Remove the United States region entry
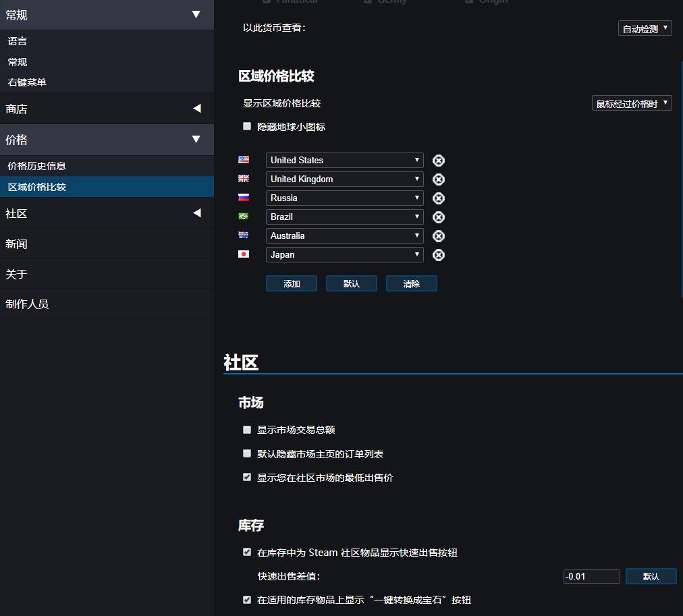Screen dimensions: 683x616 coord(438,160)
